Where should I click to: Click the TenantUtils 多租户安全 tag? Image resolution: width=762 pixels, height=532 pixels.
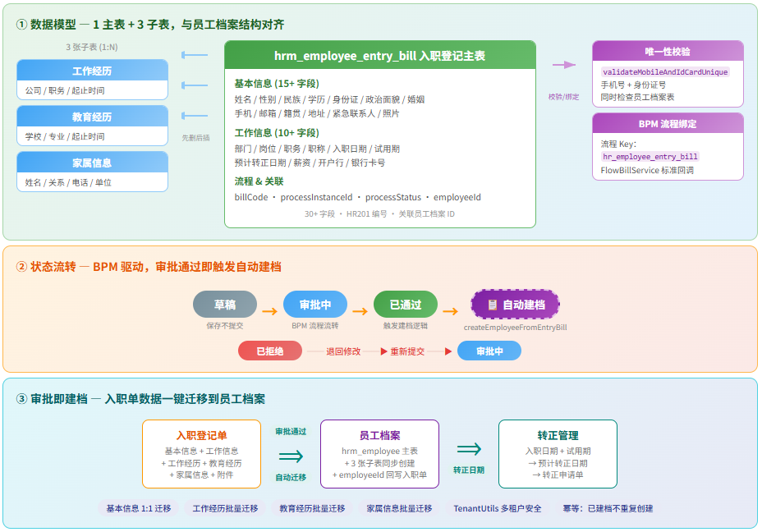498,508
